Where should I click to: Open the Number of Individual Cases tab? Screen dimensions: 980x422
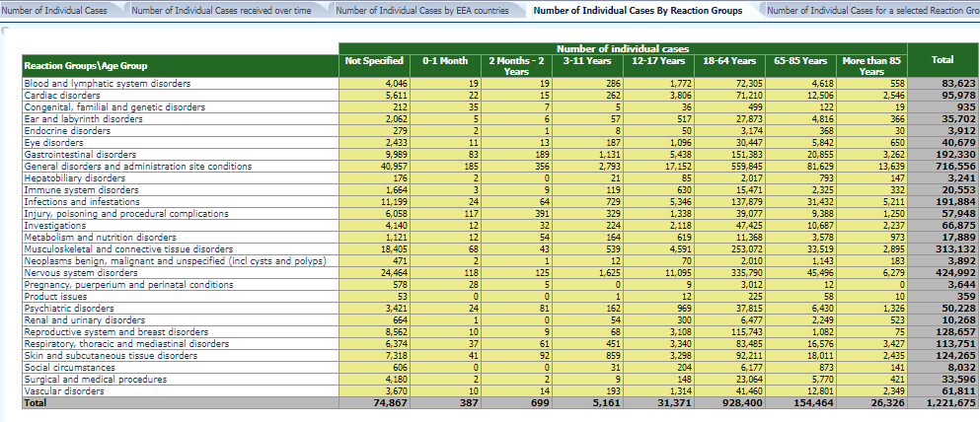(x=55, y=10)
